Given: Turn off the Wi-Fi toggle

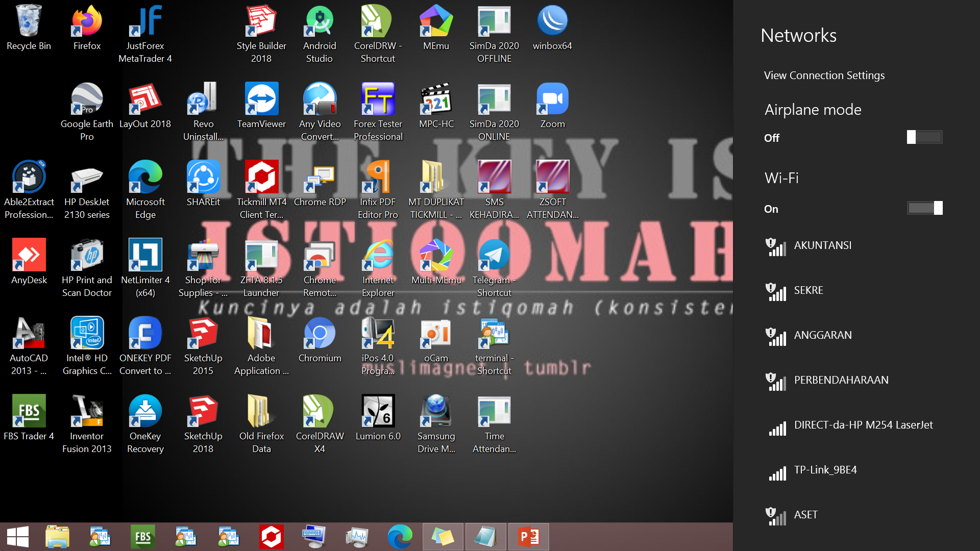Looking at the screenshot, I should tap(924, 208).
